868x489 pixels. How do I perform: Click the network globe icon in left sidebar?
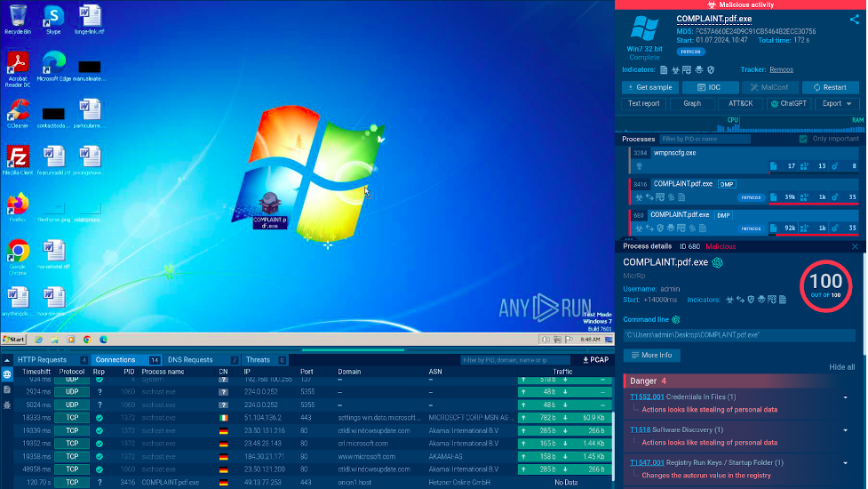coord(7,375)
